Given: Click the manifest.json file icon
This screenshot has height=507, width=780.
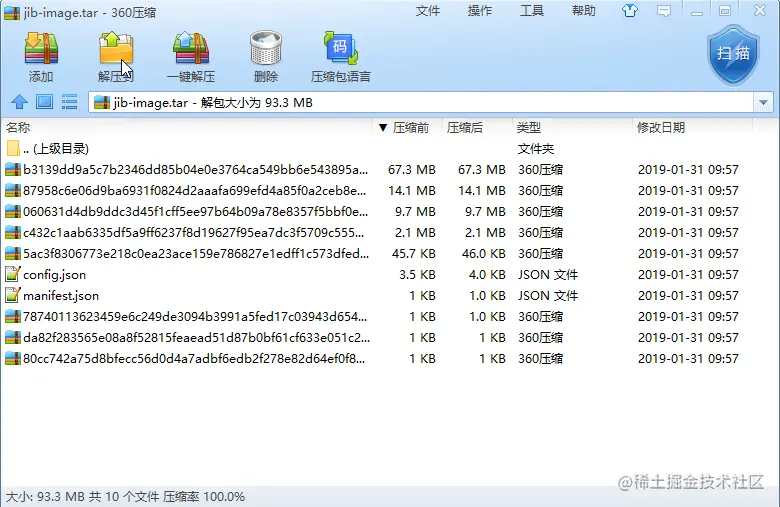Looking at the screenshot, I should (12, 296).
